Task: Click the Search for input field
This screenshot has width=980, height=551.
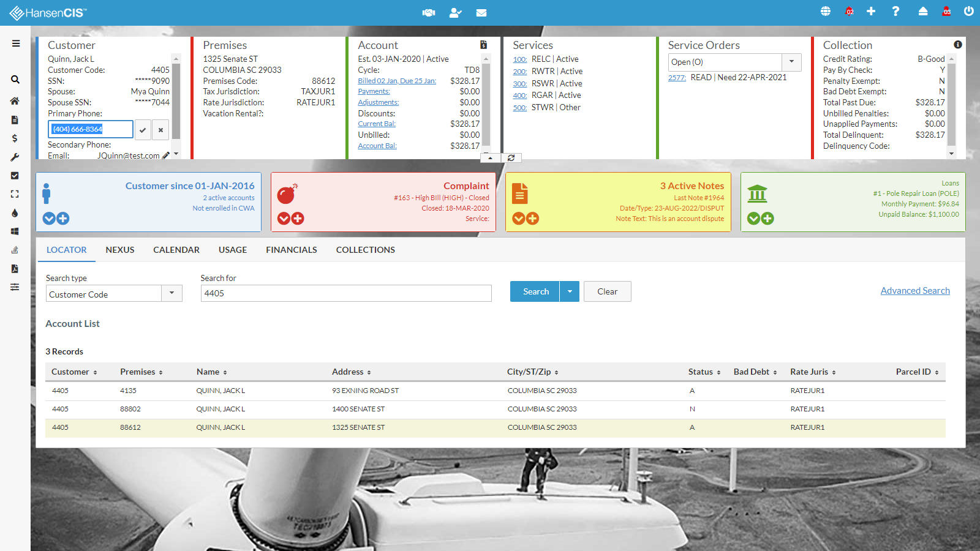Action: [x=346, y=293]
